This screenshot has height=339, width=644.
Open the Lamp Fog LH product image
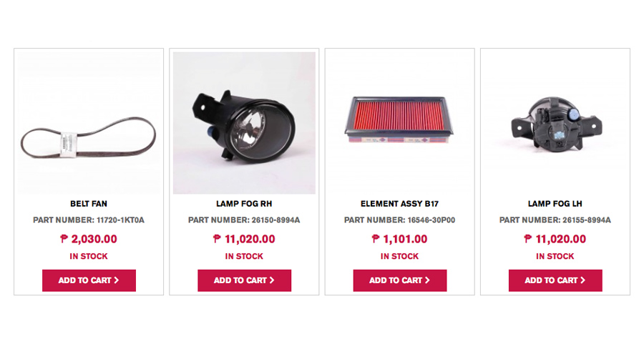pos(555,123)
